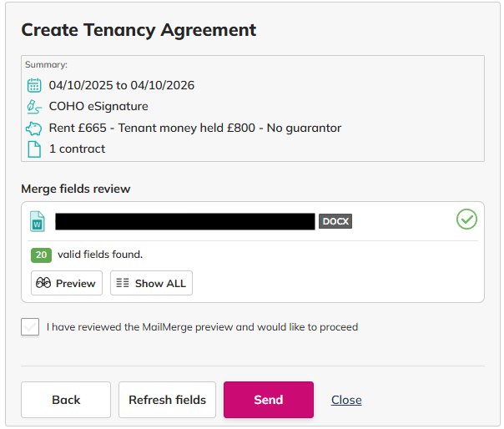Click the DOCX file type badge
504x429 pixels.
pos(335,221)
